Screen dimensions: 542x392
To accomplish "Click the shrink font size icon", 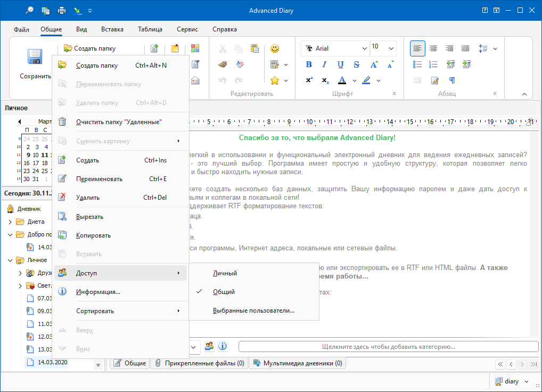I will click(x=391, y=64).
